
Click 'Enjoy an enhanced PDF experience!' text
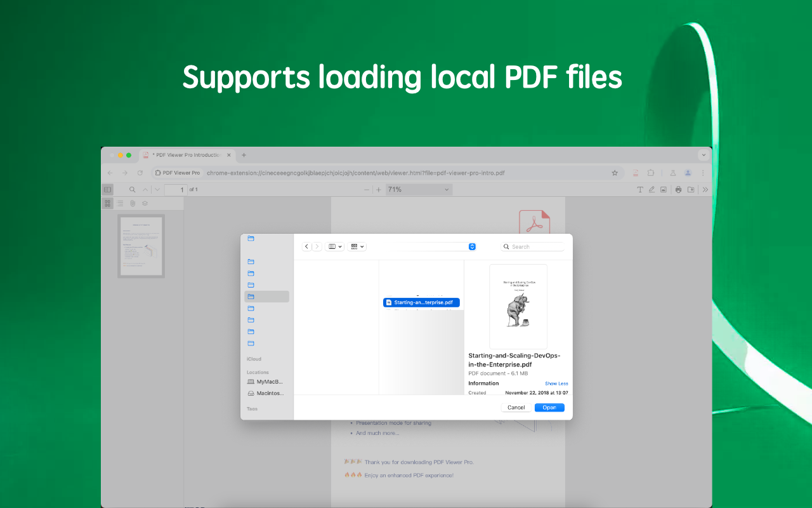point(408,475)
